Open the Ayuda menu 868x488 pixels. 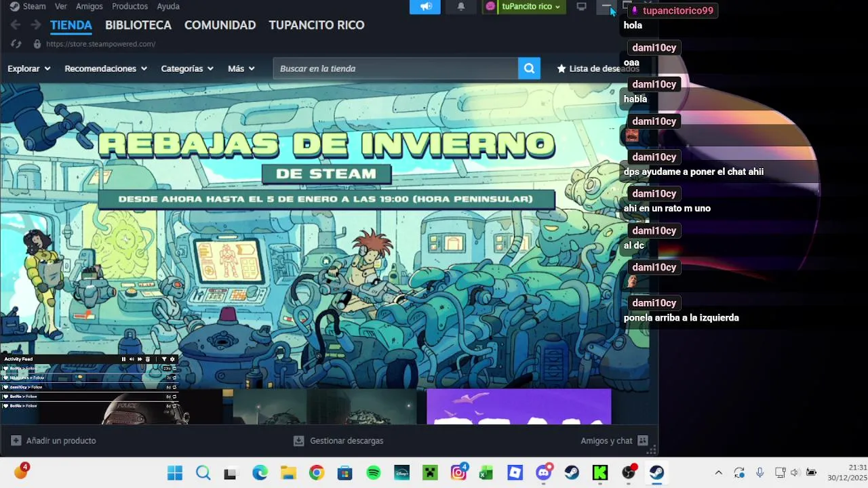168,6
